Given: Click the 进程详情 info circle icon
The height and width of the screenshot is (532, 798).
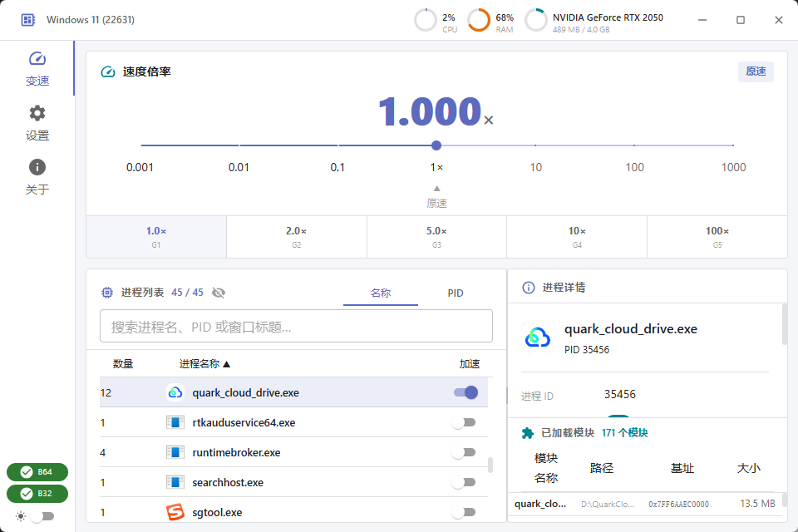Looking at the screenshot, I should click(x=529, y=288).
